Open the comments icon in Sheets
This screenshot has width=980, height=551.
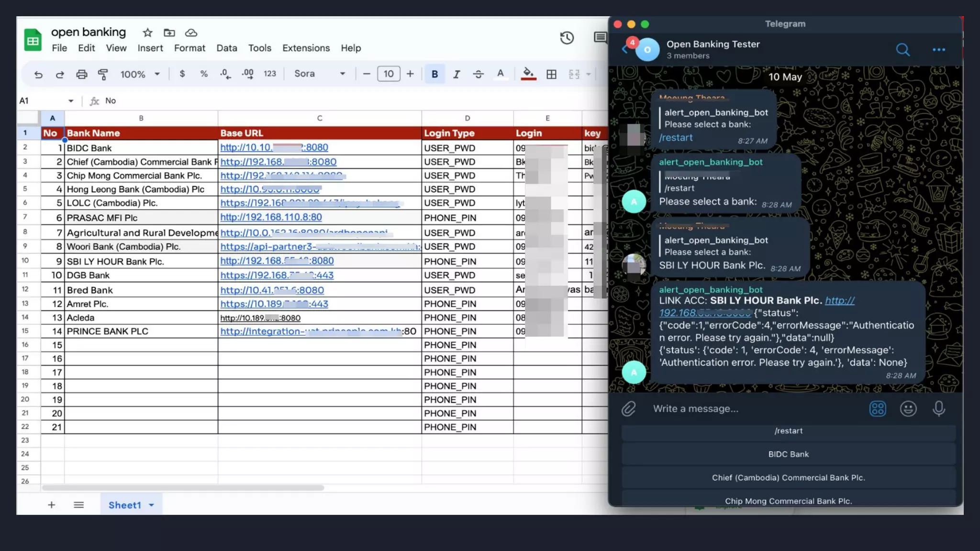600,37
